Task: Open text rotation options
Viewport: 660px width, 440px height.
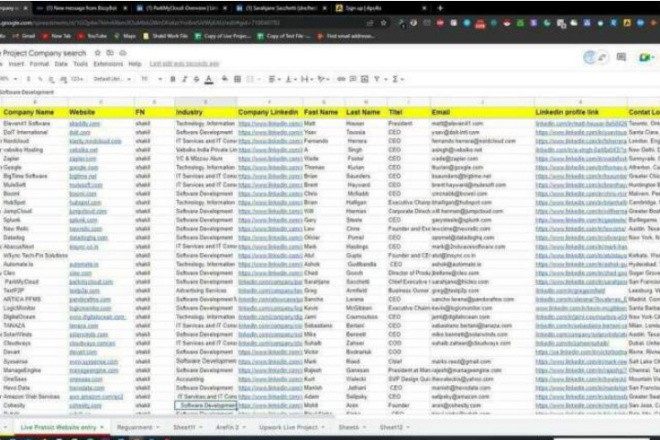Action: coord(323,79)
